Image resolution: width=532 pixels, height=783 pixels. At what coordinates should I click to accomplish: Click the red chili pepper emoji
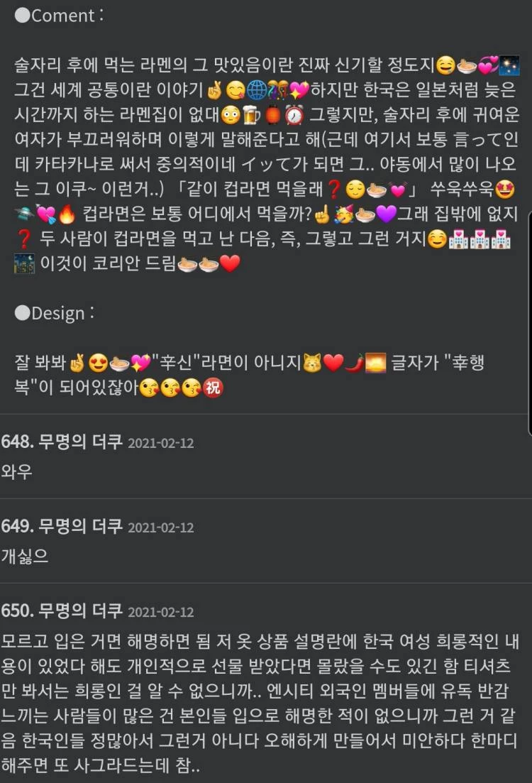coord(355,363)
